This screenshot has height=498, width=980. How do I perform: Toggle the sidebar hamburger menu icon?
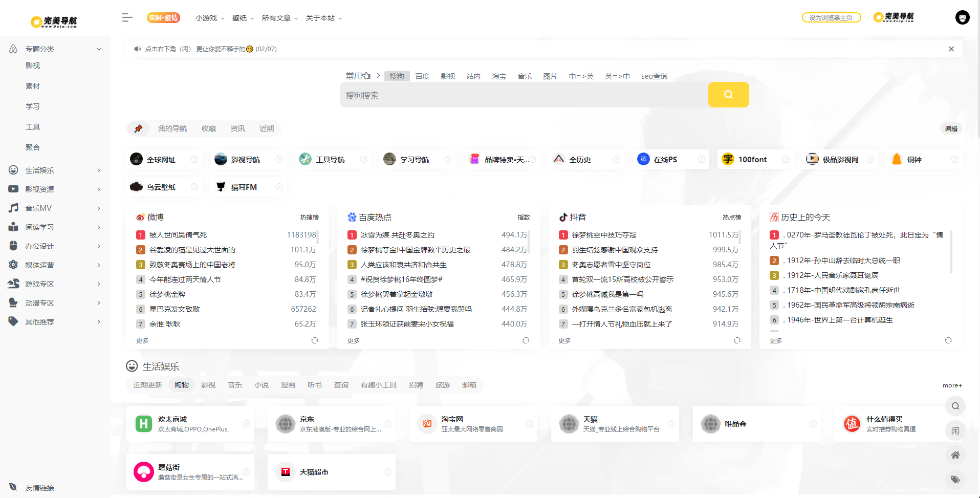click(x=127, y=18)
